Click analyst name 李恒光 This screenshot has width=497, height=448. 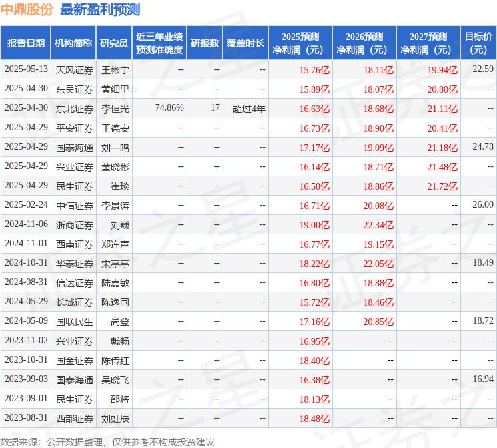[115, 109]
